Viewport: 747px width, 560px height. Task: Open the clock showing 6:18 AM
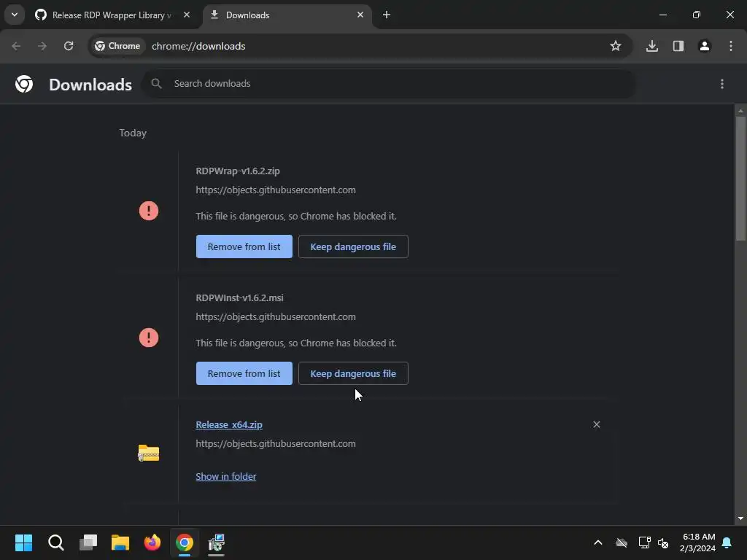pyautogui.click(x=698, y=542)
